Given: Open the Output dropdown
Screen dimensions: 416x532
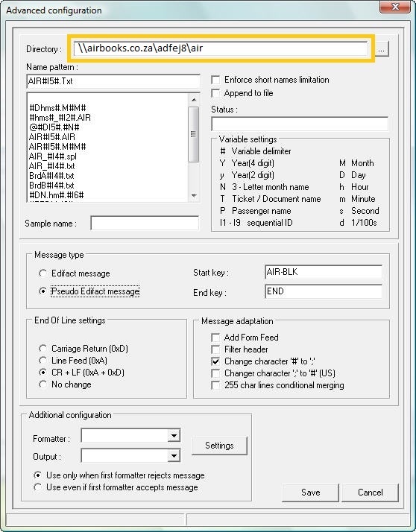Looking at the screenshot, I should pyautogui.click(x=174, y=456).
